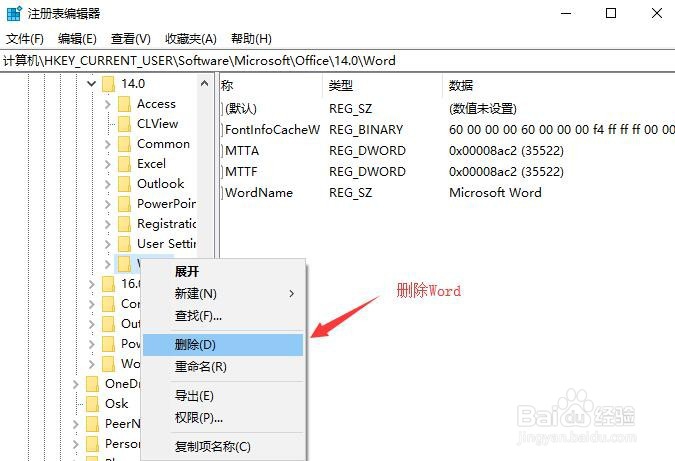This screenshot has width=675, height=461.
Task: Select the Access key label
Action: coord(156,104)
